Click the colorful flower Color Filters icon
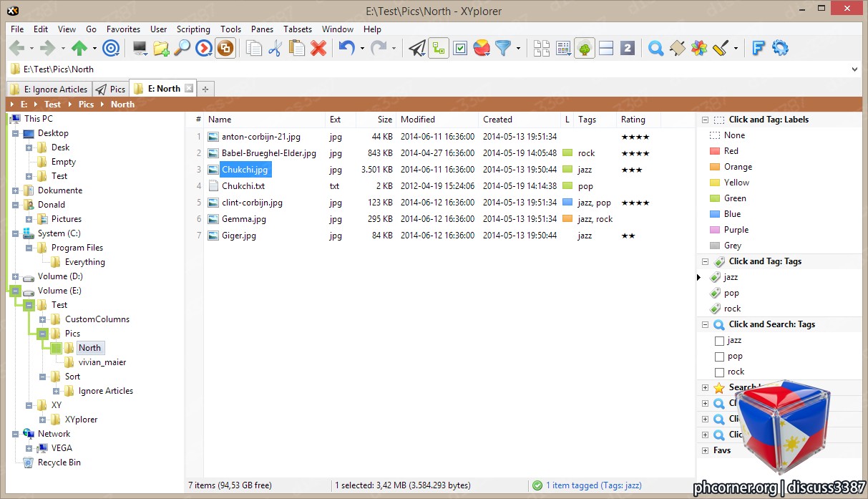 point(698,48)
